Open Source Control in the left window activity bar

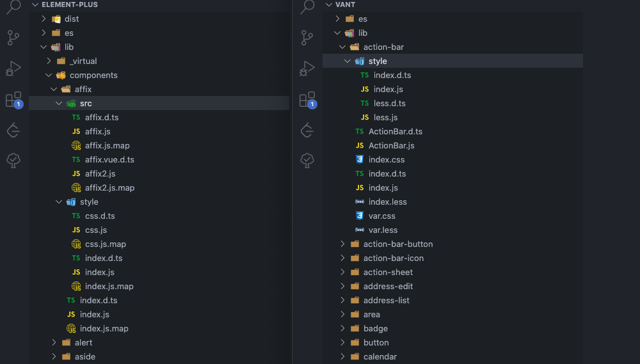[x=13, y=38]
